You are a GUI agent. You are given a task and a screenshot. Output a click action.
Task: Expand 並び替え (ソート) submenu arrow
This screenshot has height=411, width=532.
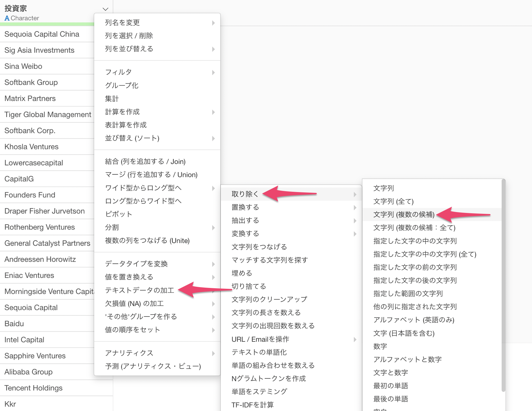(213, 138)
